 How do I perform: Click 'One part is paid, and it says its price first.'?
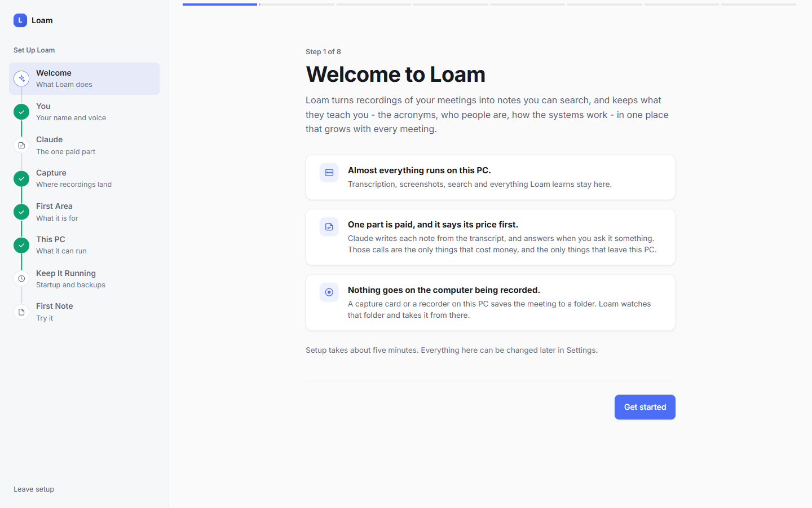click(x=433, y=225)
